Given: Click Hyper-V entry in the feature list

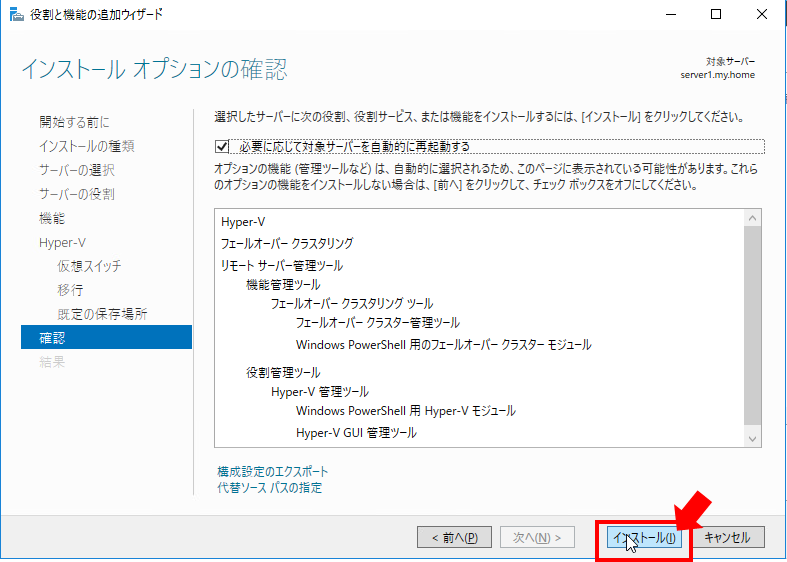Looking at the screenshot, I should point(243,222).
